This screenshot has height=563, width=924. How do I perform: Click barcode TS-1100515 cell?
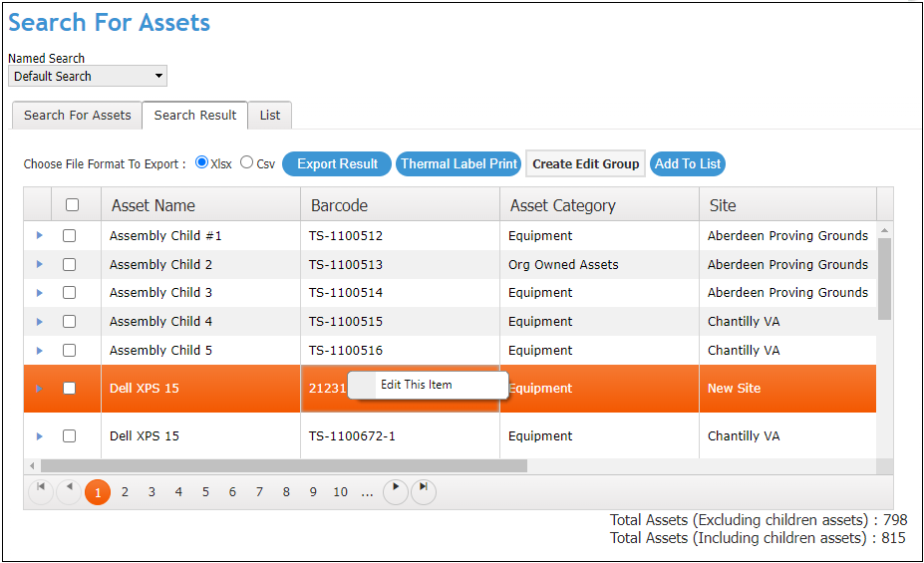tap(400, 322)
